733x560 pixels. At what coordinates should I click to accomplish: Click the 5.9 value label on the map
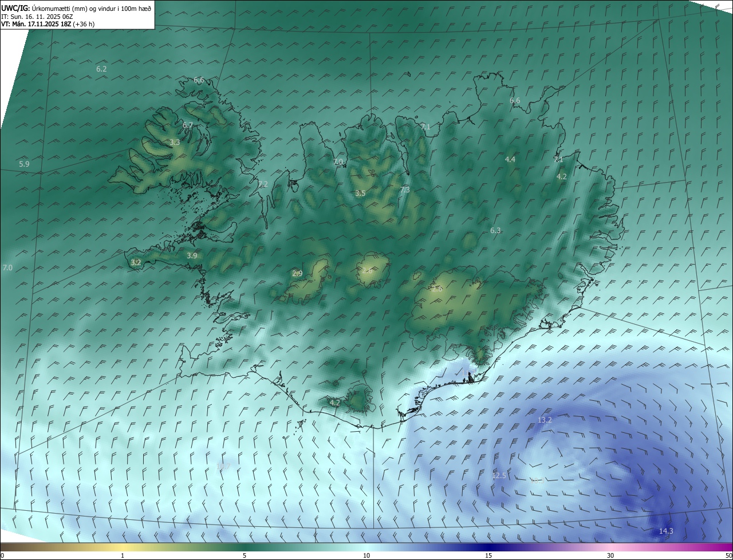click(24, 164)
